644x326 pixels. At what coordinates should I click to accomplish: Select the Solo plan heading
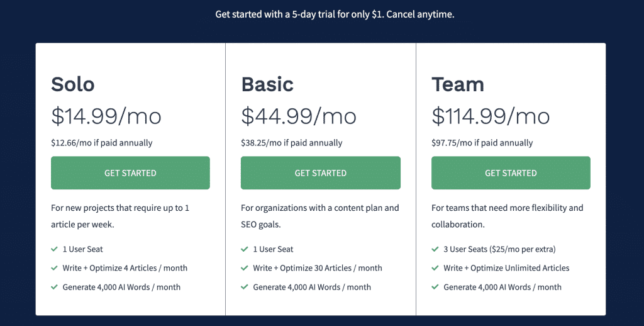click(x=73, y=84)
